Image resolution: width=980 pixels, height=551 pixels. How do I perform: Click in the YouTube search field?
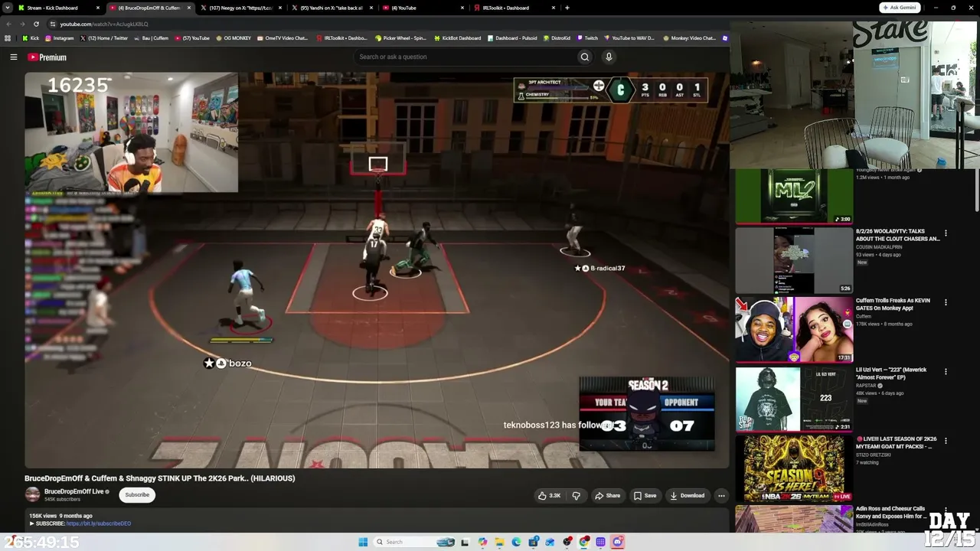pyautogui.click(x=465, y=57)
